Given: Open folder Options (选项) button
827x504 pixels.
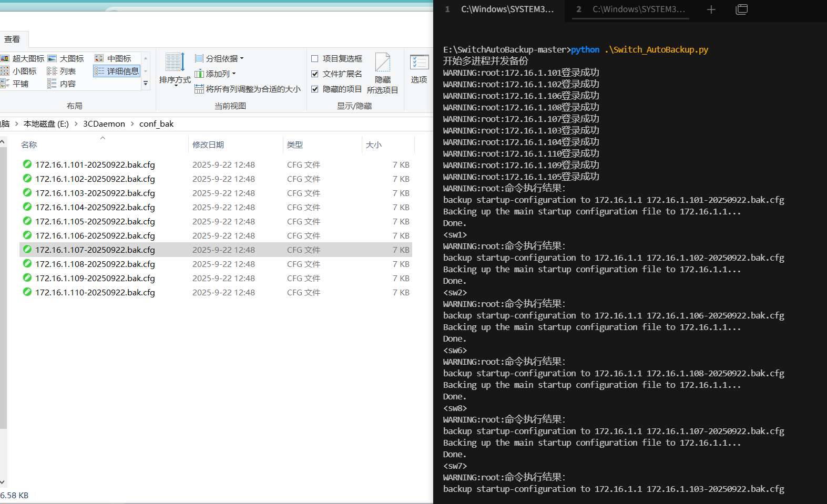Looking at the screenshot, I should coord(419,69).
